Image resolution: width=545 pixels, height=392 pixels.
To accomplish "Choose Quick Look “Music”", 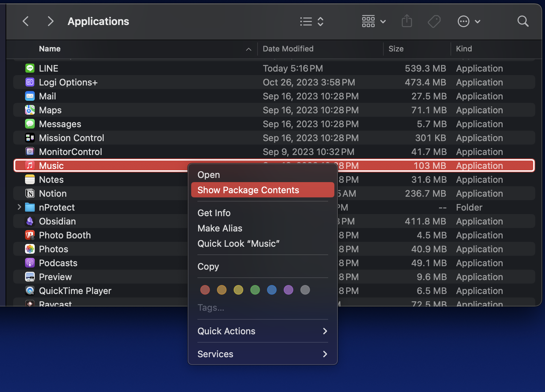I will pyautogui.click(x=263, y=244).
